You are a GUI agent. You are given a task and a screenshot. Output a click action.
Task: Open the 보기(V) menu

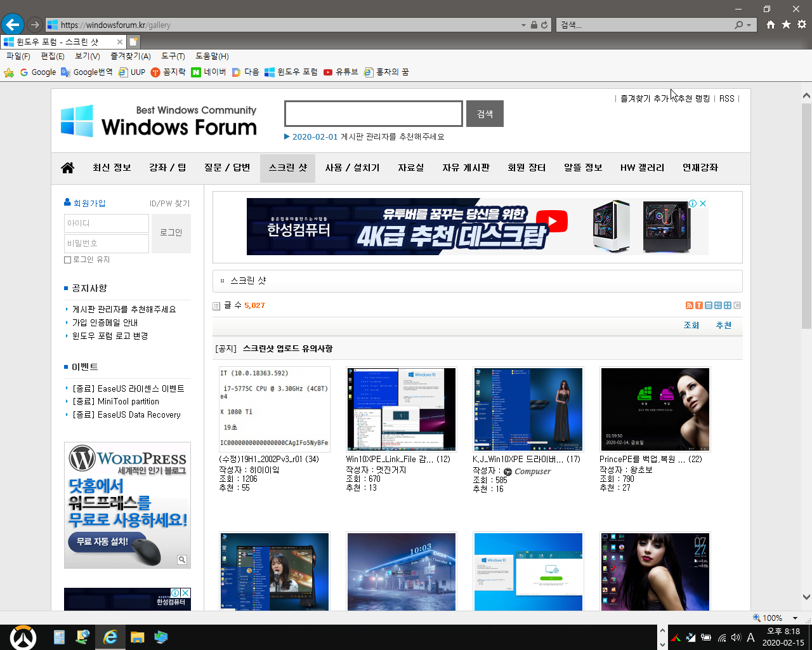click(x=88, y=56)
